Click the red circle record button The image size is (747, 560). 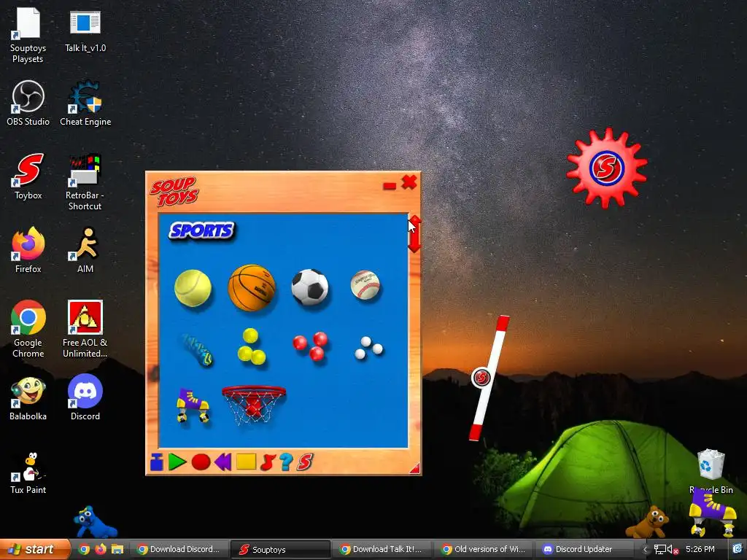click(x=201, y=462)
